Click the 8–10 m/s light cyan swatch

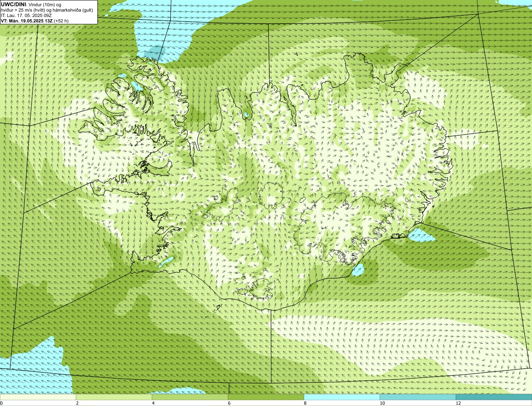342,397
